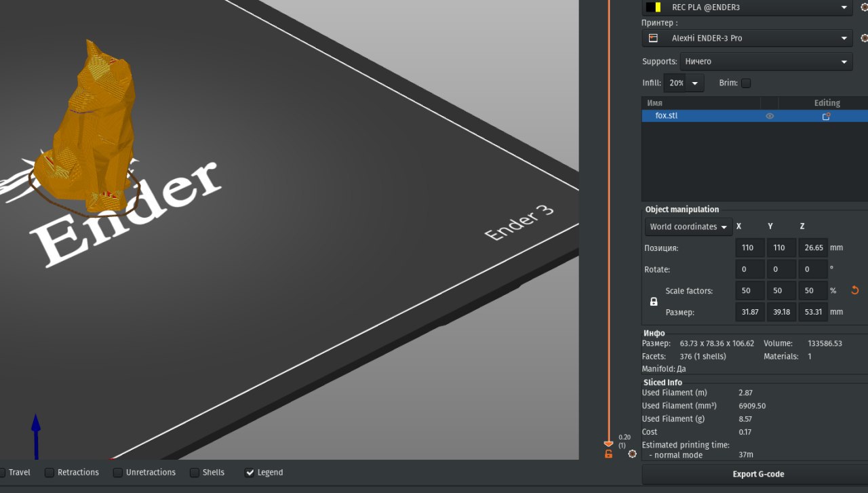
Task: Uncheck the Legend checkbox
Action: pyautogui.click(x=250, y=472)
